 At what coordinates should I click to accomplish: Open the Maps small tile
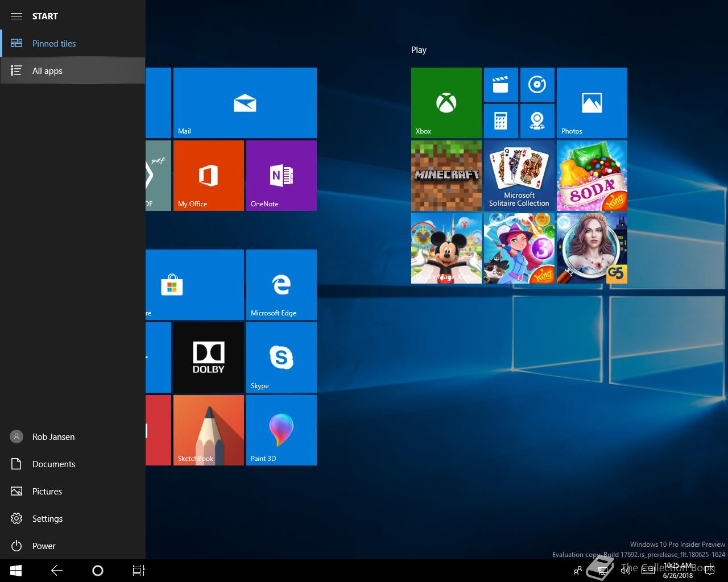click(537, 120)
